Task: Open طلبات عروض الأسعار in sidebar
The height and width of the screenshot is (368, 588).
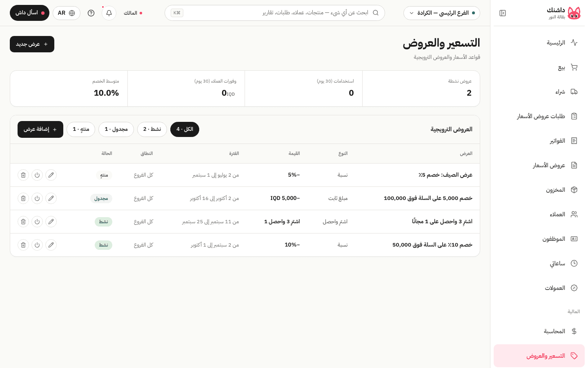Action: (x=539, y=116)
